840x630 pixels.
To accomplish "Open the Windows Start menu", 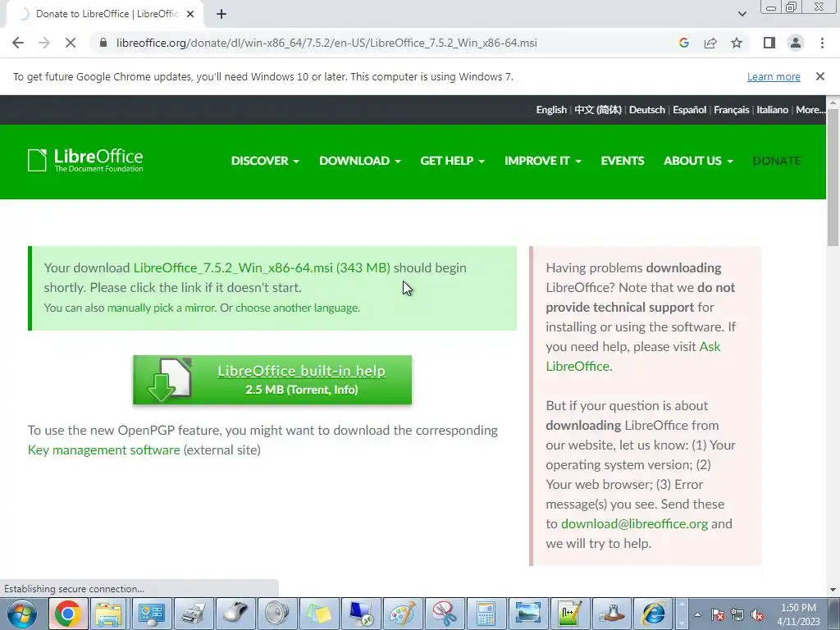I will [x=21, y=614].
